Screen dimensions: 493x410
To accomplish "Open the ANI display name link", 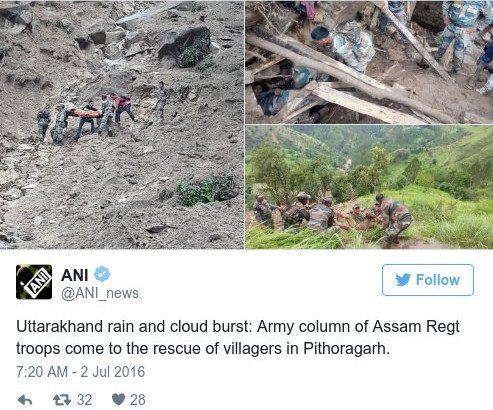I will [x=74, y=275].
